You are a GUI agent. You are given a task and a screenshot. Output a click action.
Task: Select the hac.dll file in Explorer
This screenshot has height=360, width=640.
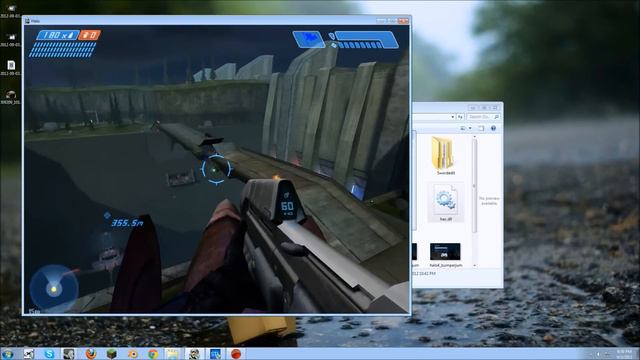coord(445,202)
